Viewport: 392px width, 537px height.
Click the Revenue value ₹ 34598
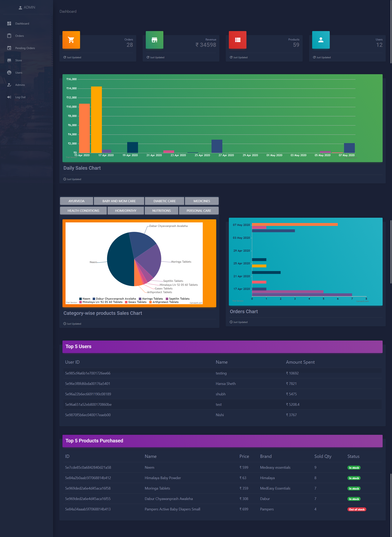pyautogui.click(x=205, y=45)
